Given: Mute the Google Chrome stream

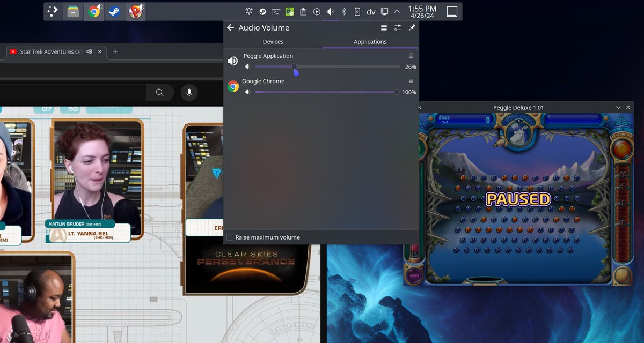Looking at the screenshot, I should click(247, 92).
